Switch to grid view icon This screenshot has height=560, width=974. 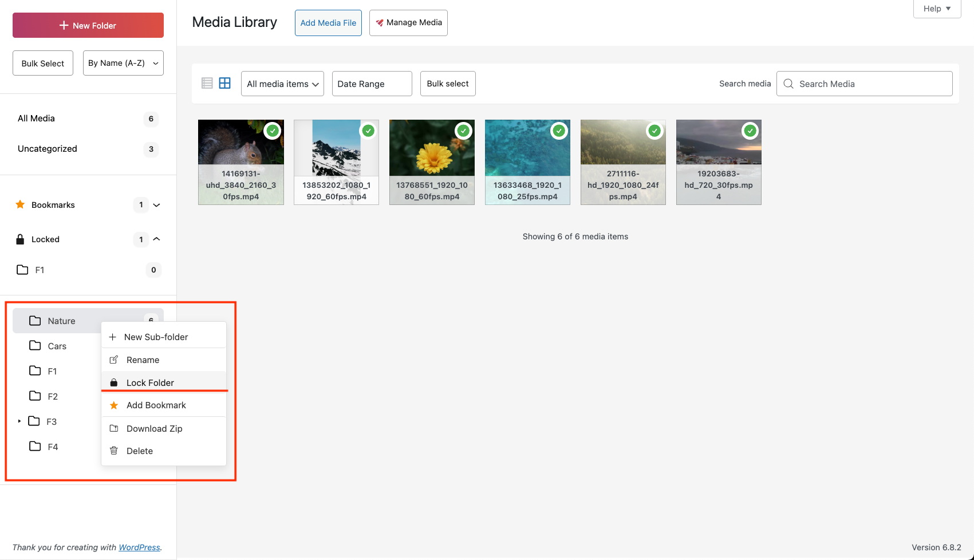tap(225, 84)
